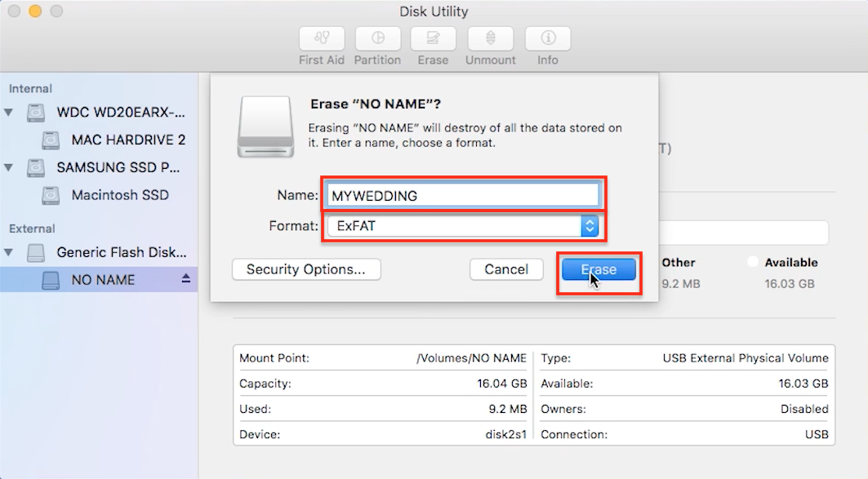Click inside the Name field showing MYWEDDING
The height and width of the screenshot is (479, 868).
coord(461,195)
